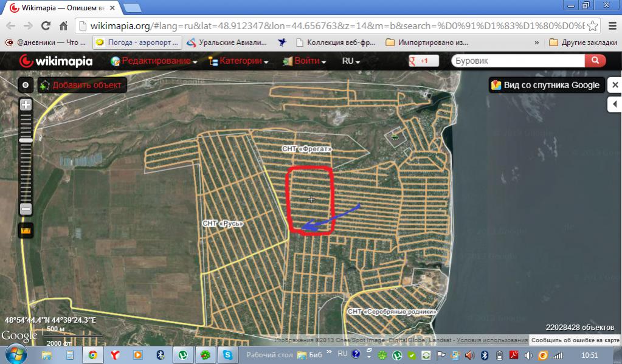The image size is (622, 364).
Task: Click the battery power tray icon
Action: [x=500, y=355]
